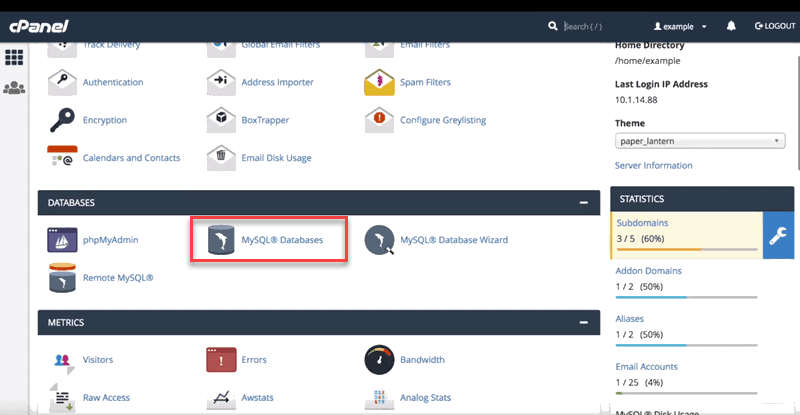
Task: Open the grid home icon in sidebar
Action: pyautogui.click(x=15, y=57)
